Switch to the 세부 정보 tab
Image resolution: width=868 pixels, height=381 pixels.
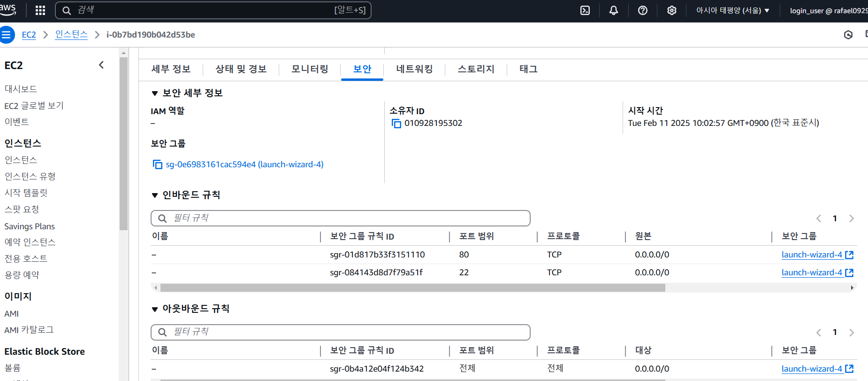coord(171,69)
